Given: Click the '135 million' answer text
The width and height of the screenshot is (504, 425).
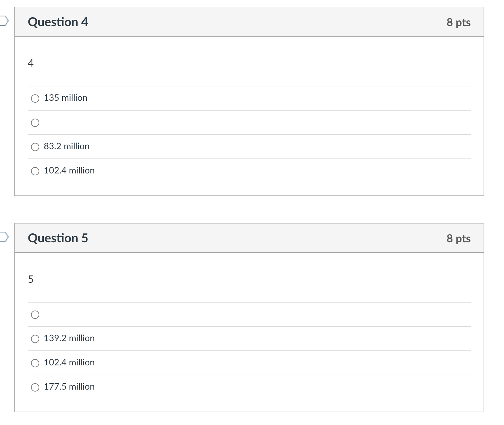Looking at the screenshot, I should point(65,98).
